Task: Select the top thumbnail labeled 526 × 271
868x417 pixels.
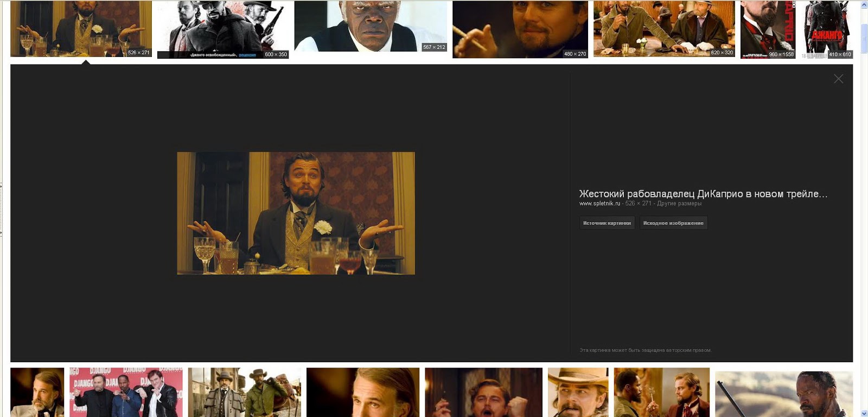Action: (x=81, y=29)
